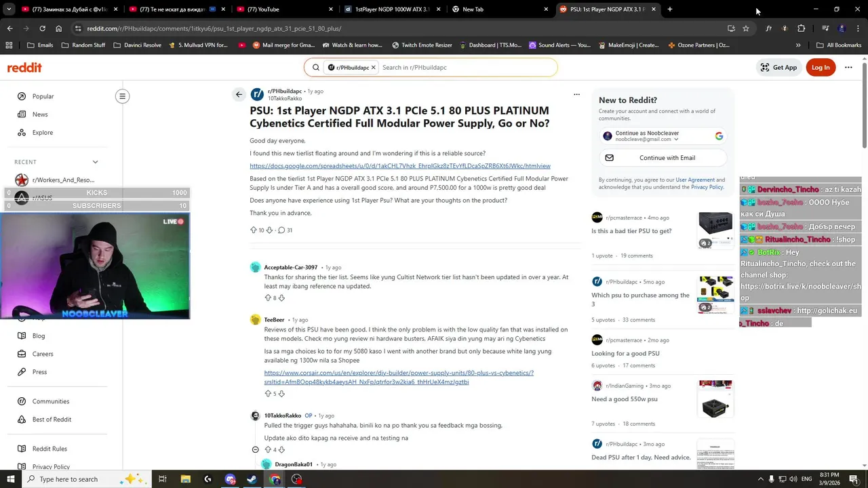868x488 pixels.
Task: Open the new tab with plus button
Action: pos(670,9)
